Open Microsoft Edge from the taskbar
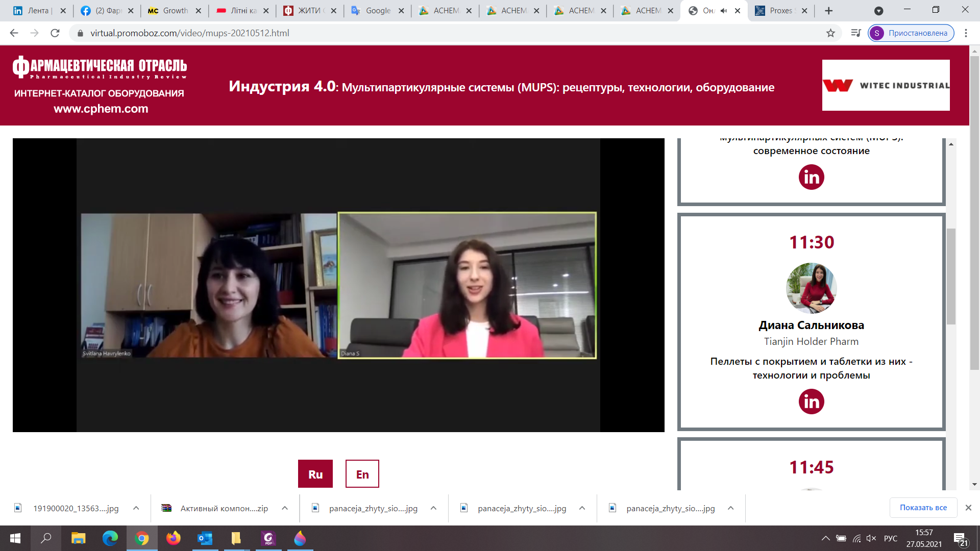Screen dimensions: 980x551 pos(110,538)
